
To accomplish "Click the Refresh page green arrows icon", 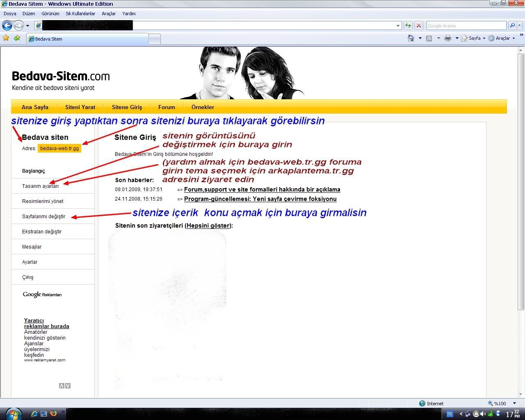I will click(x=408, y=25).
